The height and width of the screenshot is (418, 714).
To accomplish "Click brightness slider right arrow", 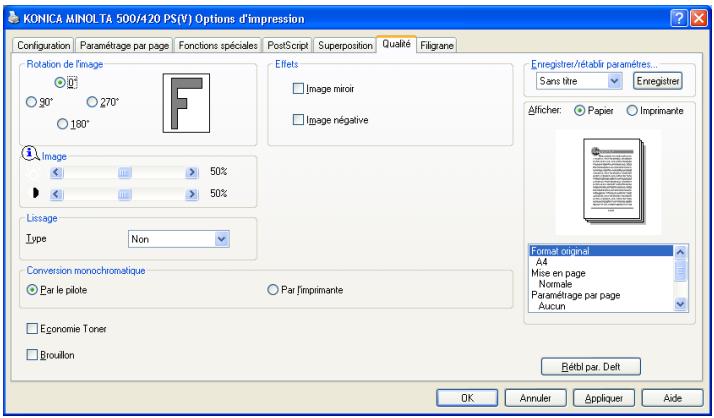I will (192, 172).
